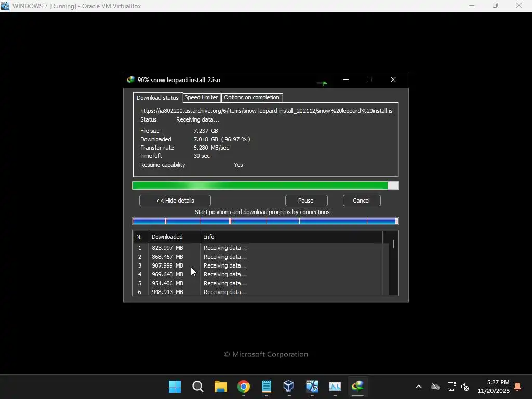Open taskbar Search

(197, 387)
